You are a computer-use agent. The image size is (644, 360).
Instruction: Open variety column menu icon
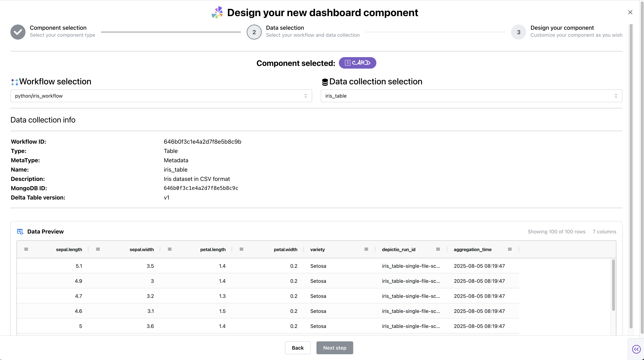[x=366, y=249]
